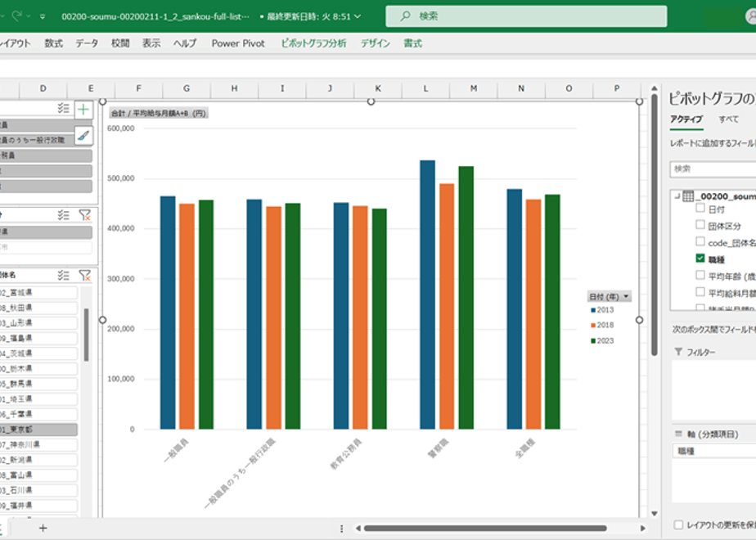Check the 平均年齢 field checkbox
Viewport: 756px width, 540px height.
[700, 275]
